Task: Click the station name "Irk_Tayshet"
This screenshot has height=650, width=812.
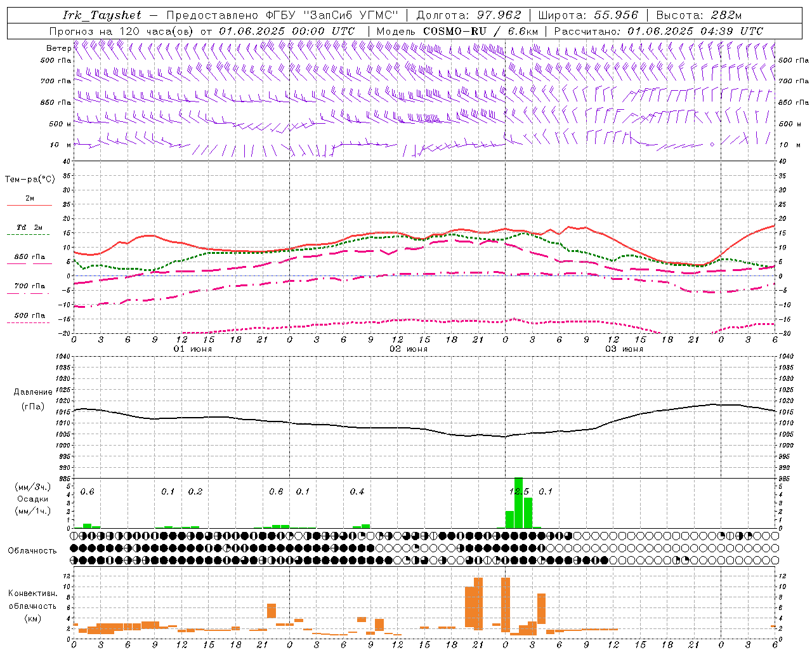Action: 102,16
